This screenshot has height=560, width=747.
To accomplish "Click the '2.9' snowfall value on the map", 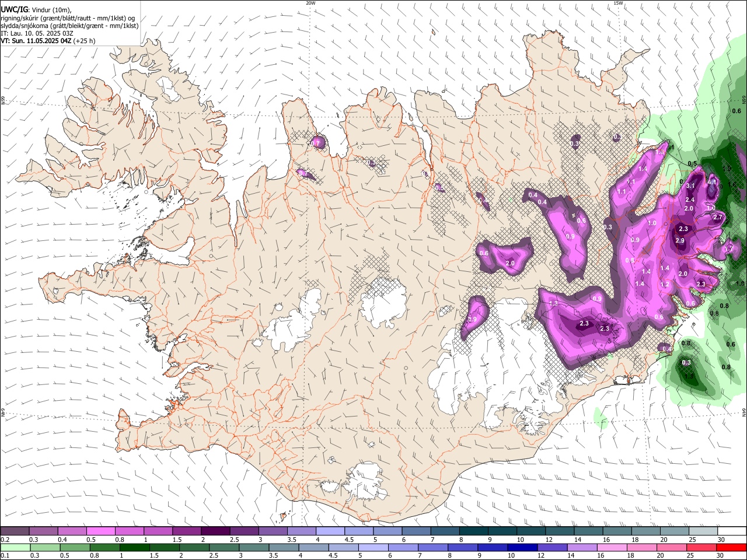I will 680,240.
